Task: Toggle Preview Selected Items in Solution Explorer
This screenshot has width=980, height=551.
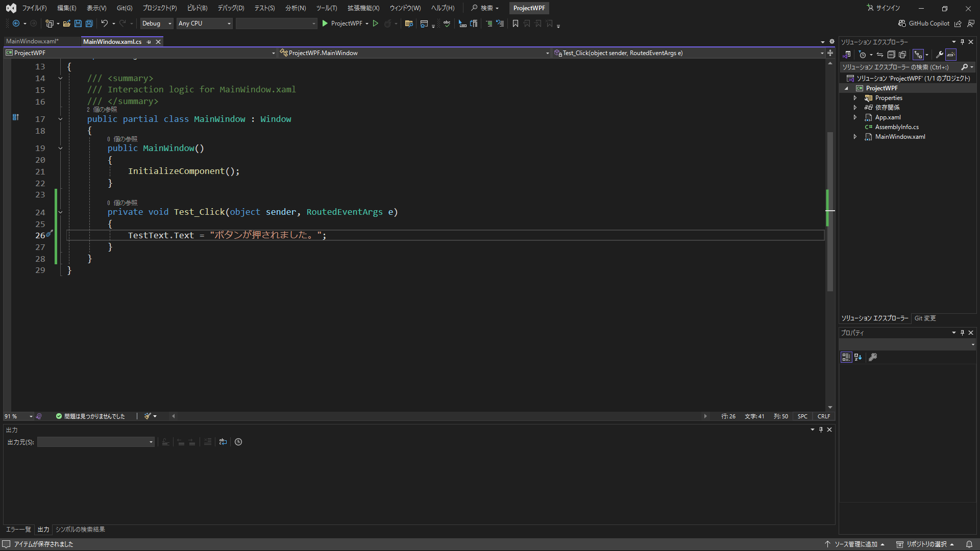Action: 951,55
